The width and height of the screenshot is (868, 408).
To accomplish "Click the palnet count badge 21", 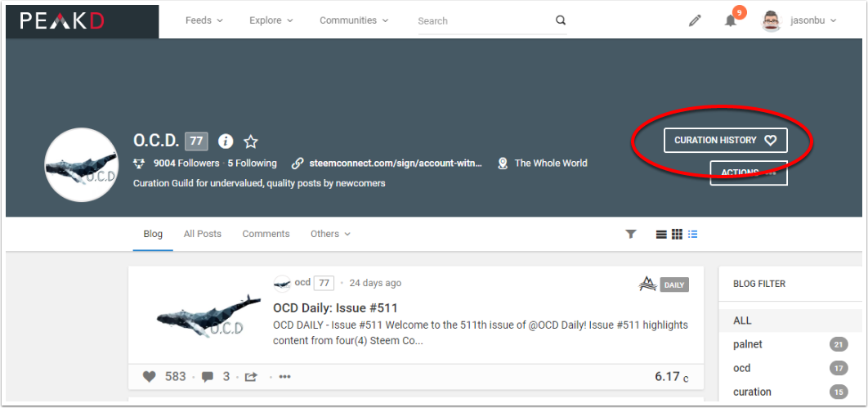I will (x=838, y=345).
